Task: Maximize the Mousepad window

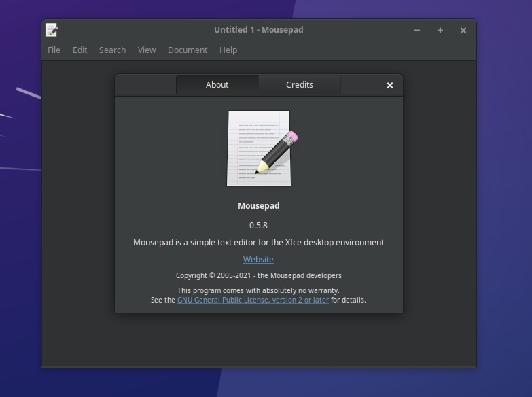Action: 440,30
